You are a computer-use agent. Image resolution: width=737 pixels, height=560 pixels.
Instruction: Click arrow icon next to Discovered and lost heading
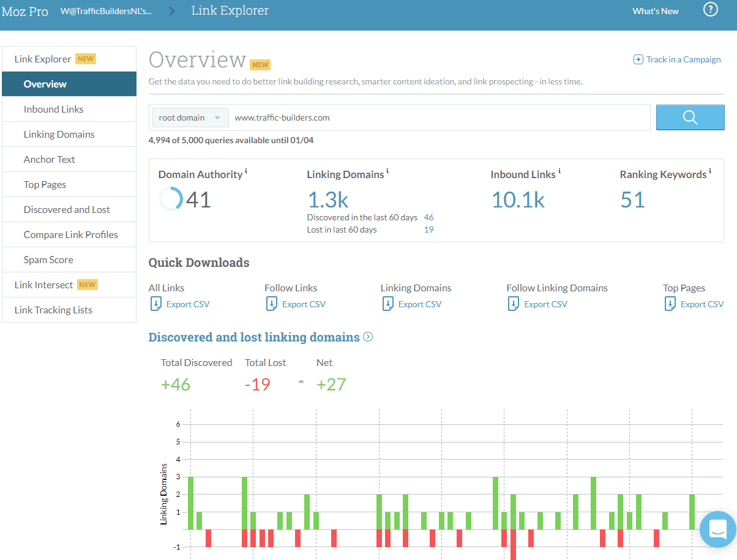[368, 337]
